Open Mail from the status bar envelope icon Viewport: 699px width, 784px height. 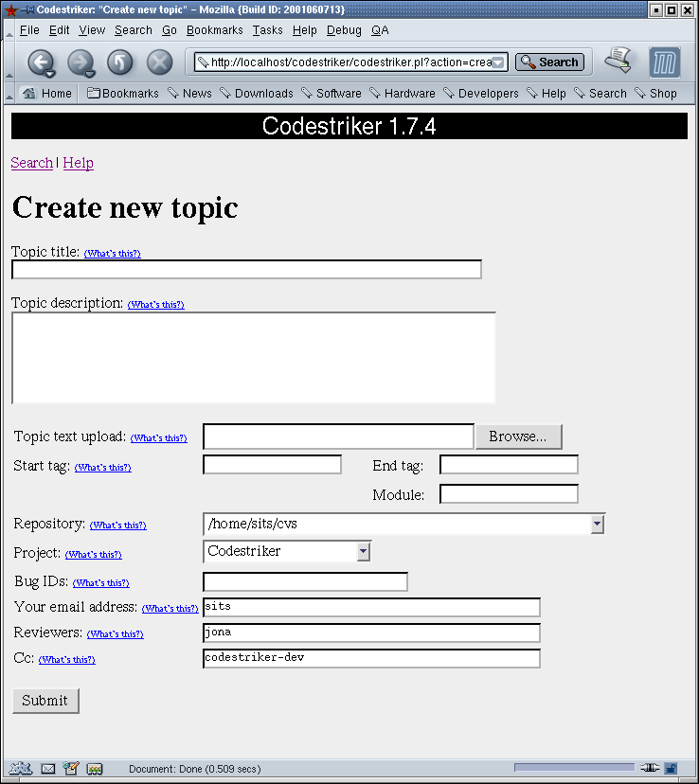47,769
